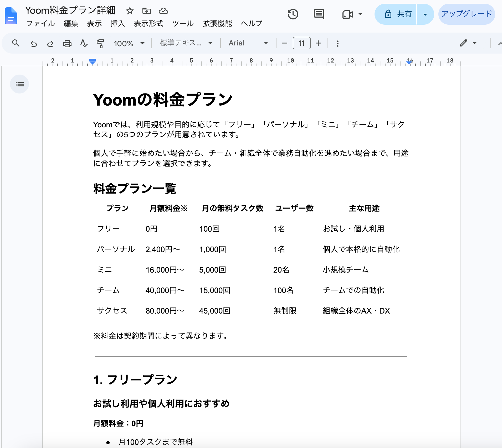Open the Arial font dropdown
502x448 pixels.
pyautogui.click(x=248, y=43)
